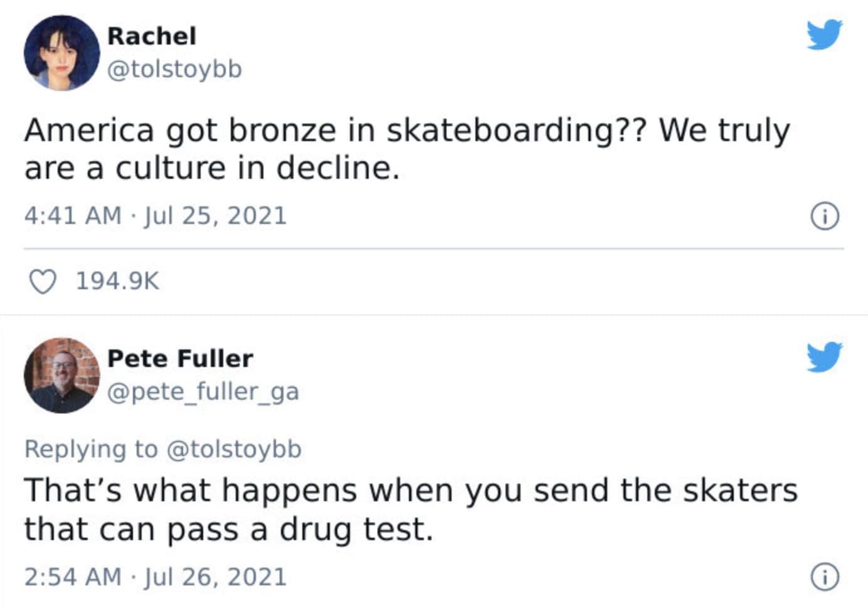Open Rachel's profile by her display name
This screenshot has height=606, width=868.
(x=152, y=35)
